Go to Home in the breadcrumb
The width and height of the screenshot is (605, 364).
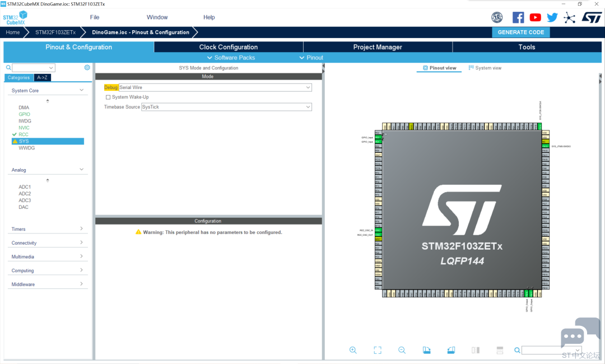pos(13,32)
